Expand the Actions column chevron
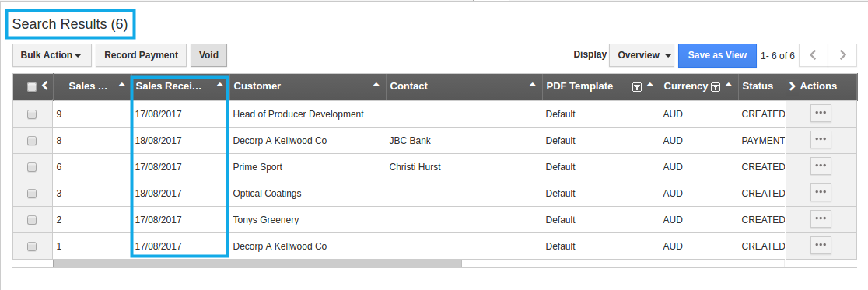The image size is (868, 290). [x=792, y=86]
